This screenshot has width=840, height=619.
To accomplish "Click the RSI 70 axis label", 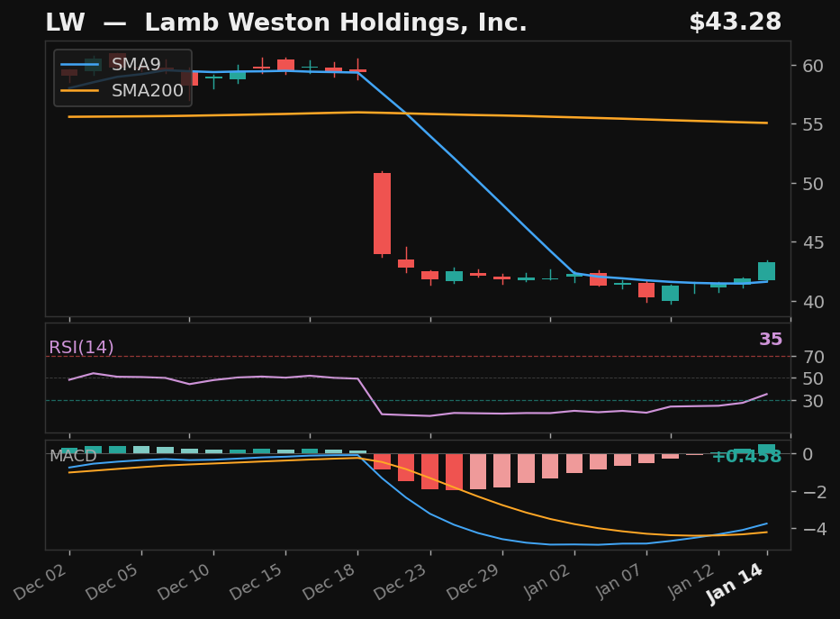I will tap(813, 357).
